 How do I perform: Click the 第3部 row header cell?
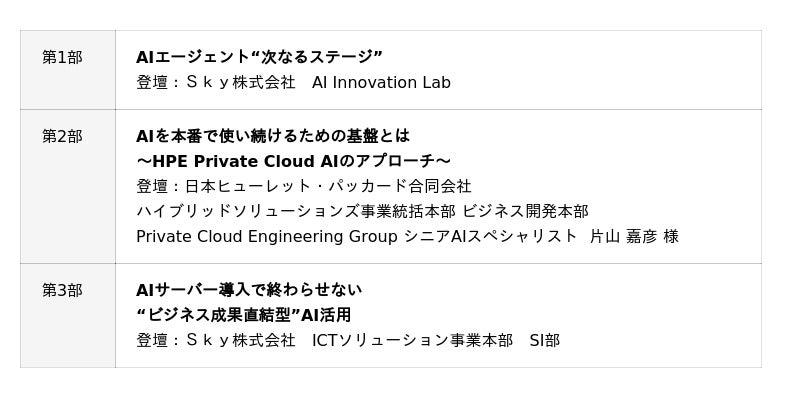click(68, 315)
